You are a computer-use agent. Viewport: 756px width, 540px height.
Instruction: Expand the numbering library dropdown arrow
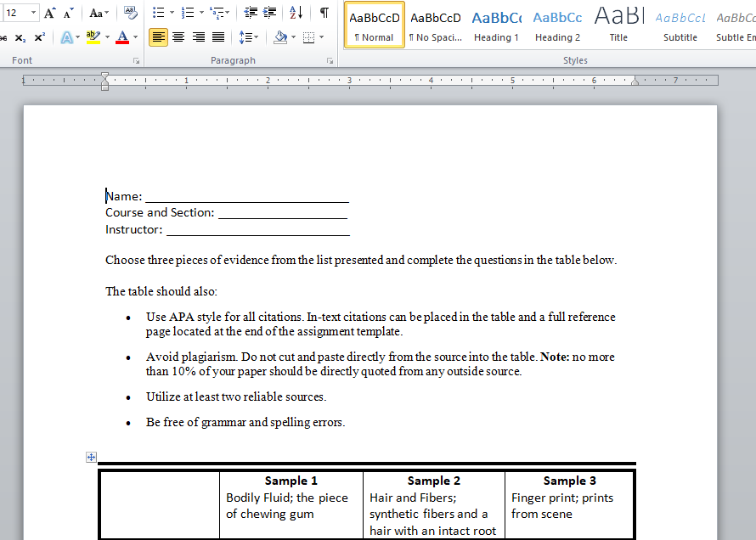[x=201, y=13]
